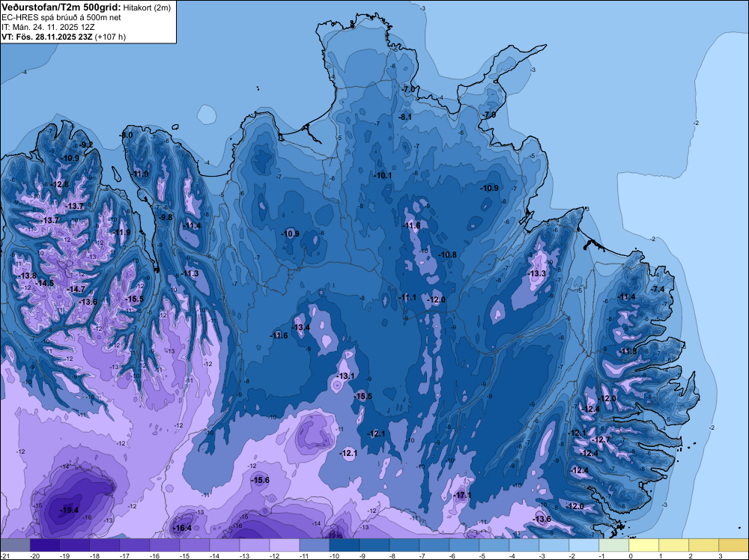Click the -11.1 temperature label

[407, 297]
